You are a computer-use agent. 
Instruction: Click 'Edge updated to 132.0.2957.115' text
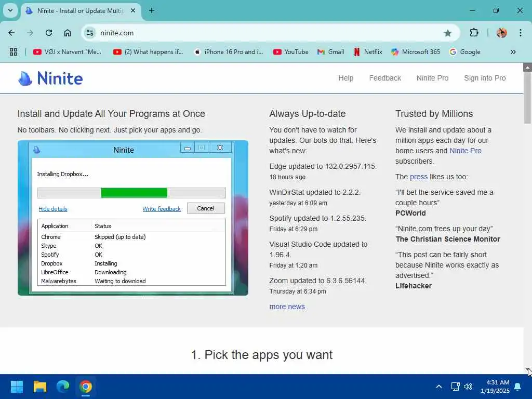[x=323, y=167]
